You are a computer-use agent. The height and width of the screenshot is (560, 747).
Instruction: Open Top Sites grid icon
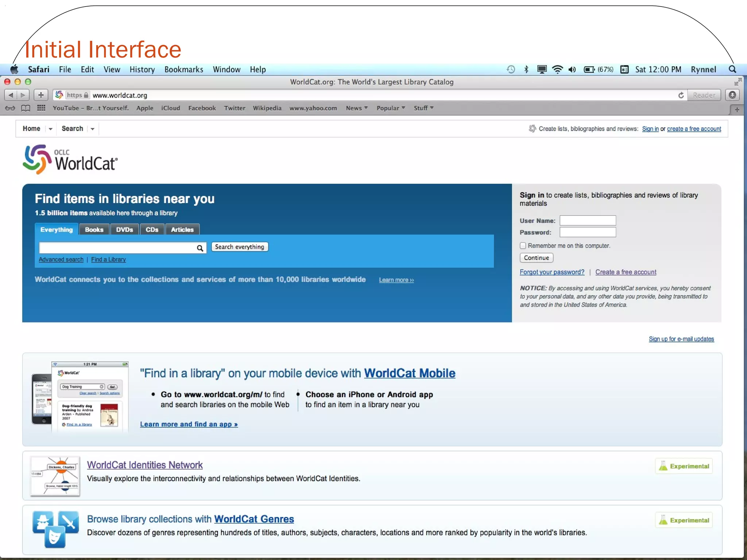point(41,108)
